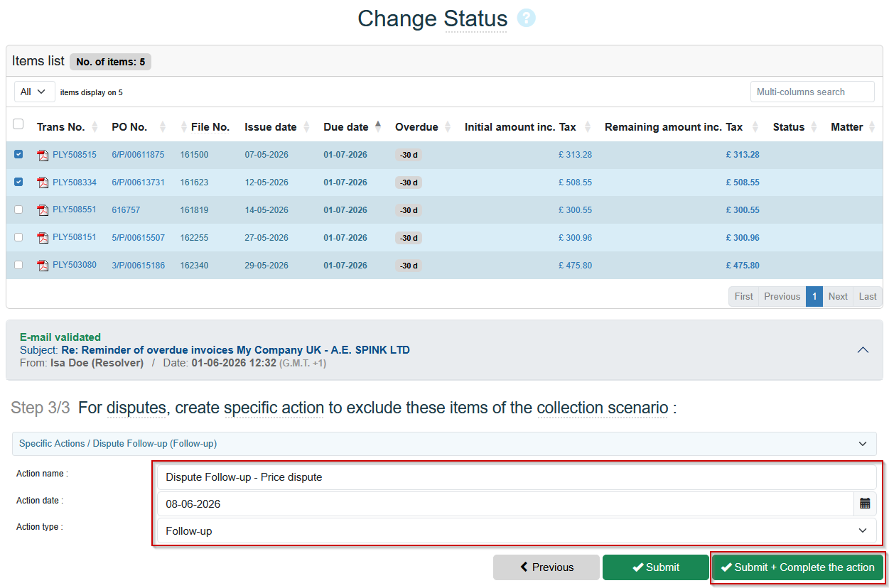Sort by Remaining amount inc. Tax arrows
This screenshot has width=889, height=588.
click(754, 127)
